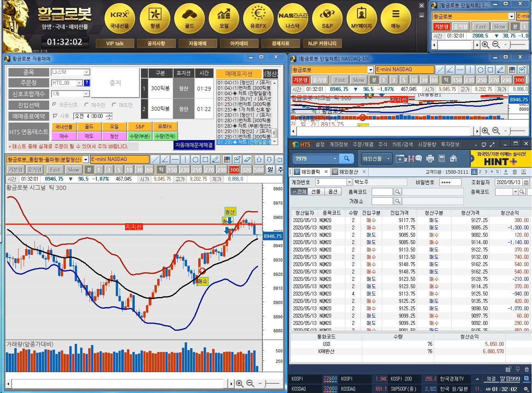Toggle Fast mode in main chart
This screenshot has height=393, width=532.
click(x=55, y=169)
